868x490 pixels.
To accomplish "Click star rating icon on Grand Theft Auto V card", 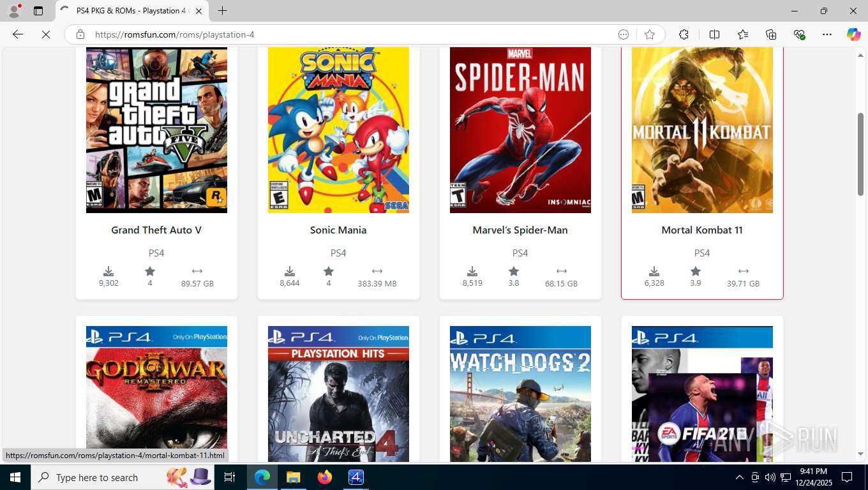I will coord(150,271).
